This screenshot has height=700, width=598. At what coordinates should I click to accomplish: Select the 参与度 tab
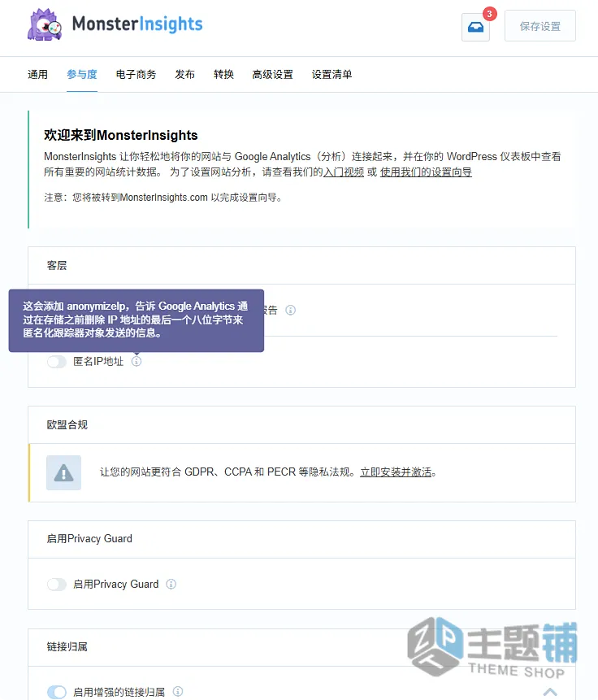click(x=82, y=75)
